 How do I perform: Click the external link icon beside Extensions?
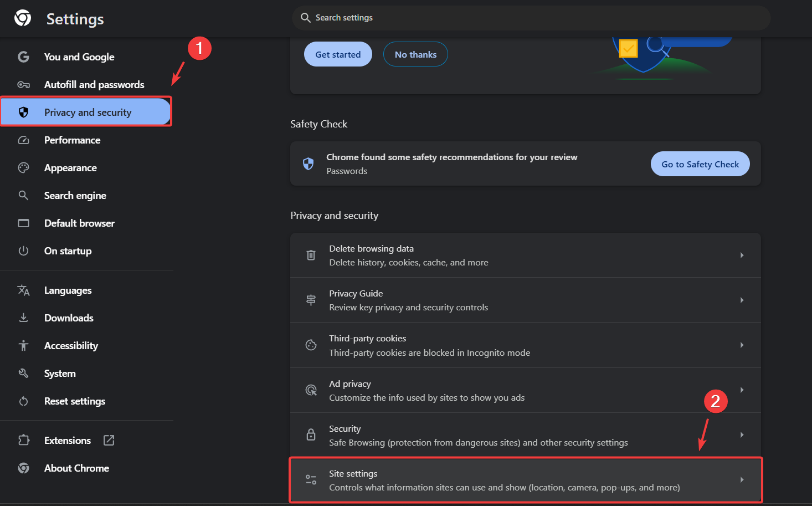109,441
